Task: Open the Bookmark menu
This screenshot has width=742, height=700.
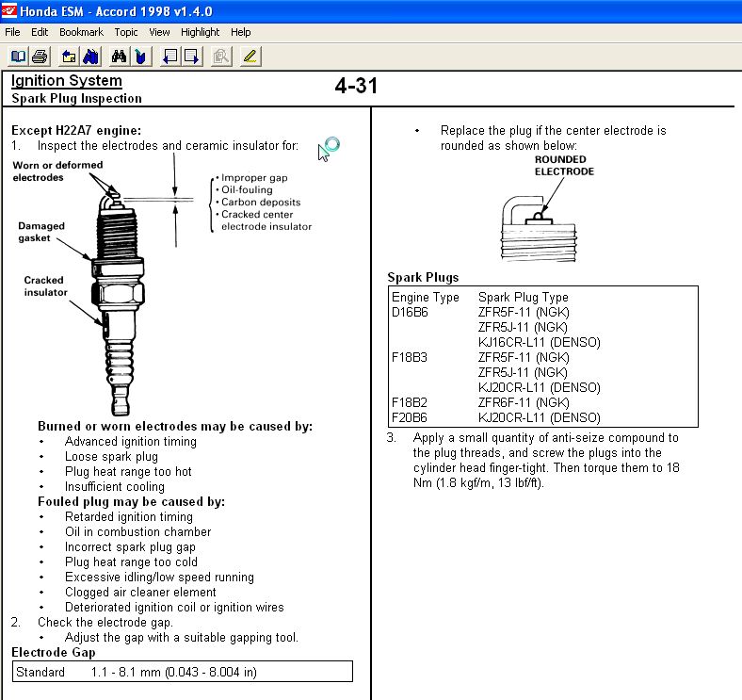Action: point(81,32)
